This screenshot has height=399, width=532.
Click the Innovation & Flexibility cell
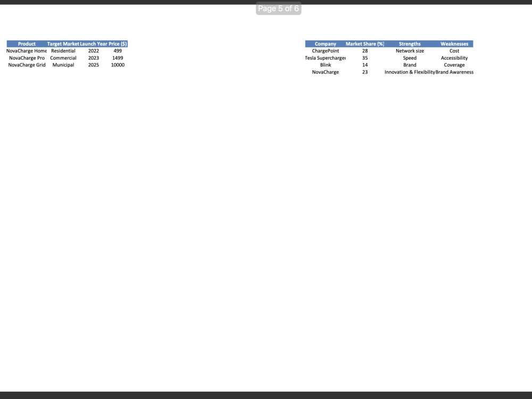(x=410, y=72)
